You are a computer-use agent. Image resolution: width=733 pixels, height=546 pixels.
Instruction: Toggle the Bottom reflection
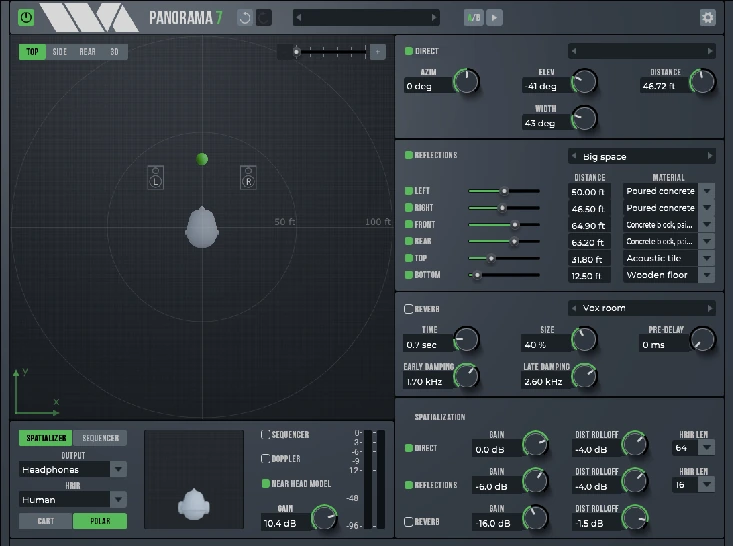coord(409,275)
